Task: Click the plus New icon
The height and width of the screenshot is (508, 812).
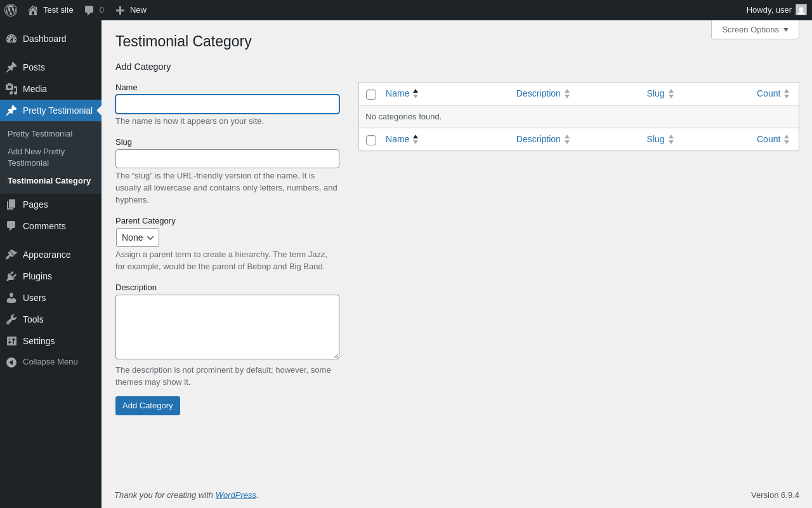Action: pos(120,10)
